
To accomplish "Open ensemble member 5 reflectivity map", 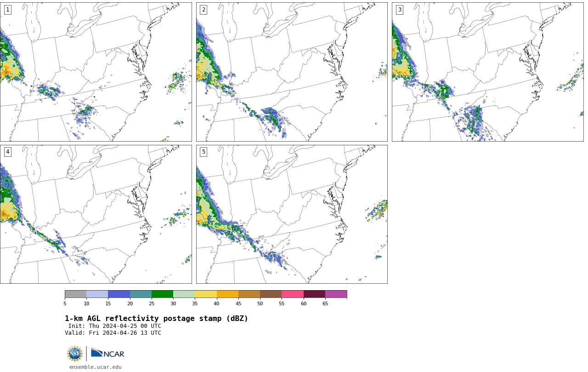I will click(292, 214).
